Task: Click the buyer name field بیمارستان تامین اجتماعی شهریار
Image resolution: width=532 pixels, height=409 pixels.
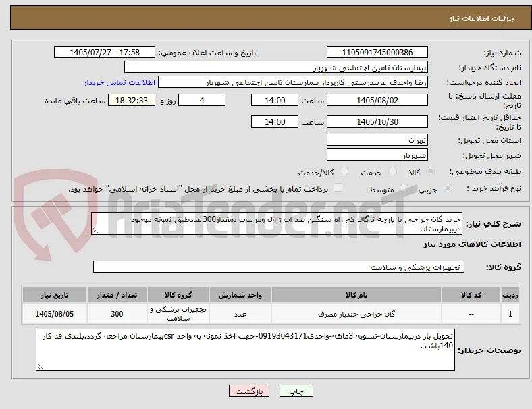Action: [276, 67]
